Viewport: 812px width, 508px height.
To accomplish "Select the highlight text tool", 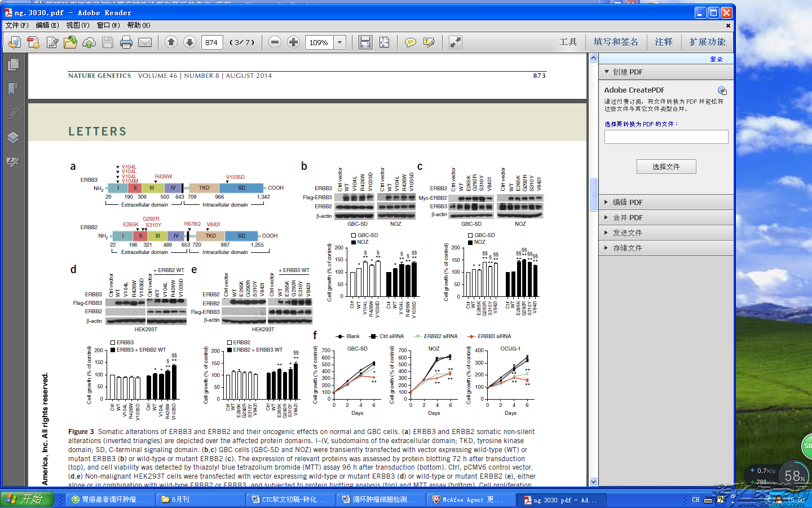I will click(429, 42).
